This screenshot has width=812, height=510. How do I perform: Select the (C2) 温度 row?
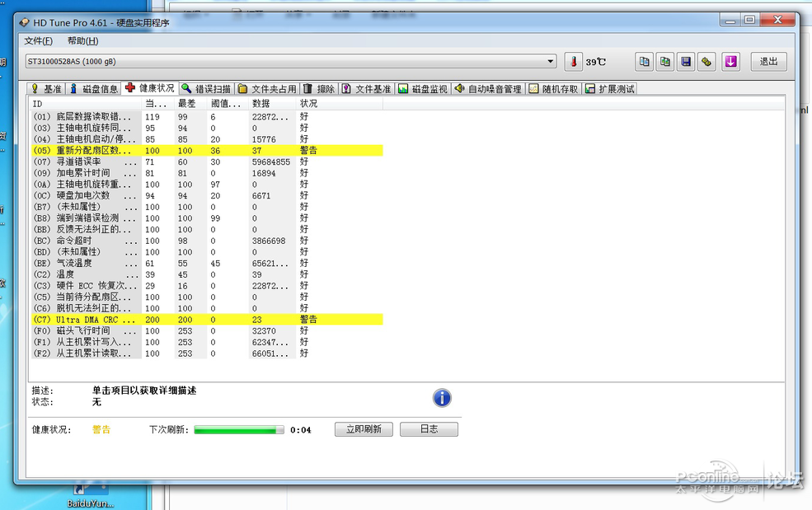[x=207, y=274]
